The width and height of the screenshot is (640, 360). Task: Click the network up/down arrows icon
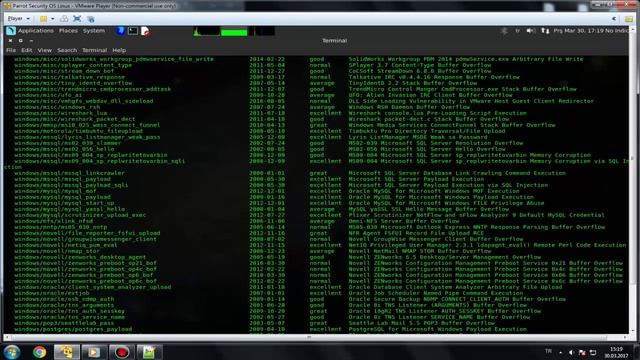tap(545, 31)
